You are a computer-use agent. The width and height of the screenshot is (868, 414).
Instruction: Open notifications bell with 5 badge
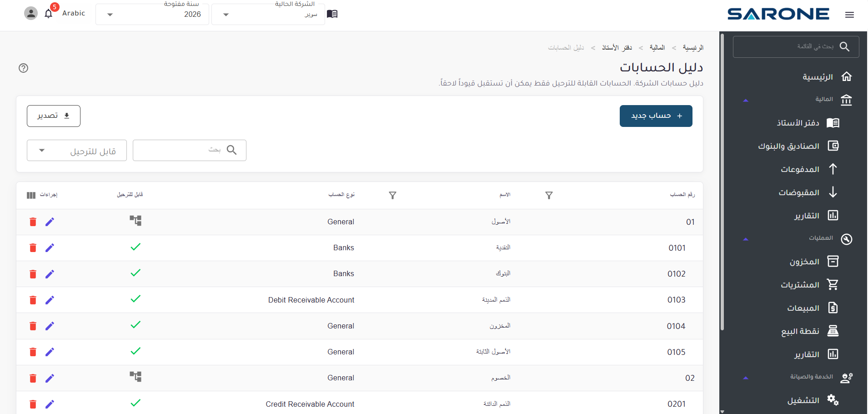click(x=49, y=14)
